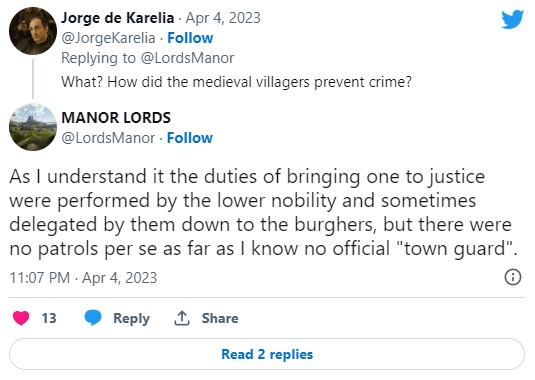Click the Apr 4, 2023 date beside Jorge

223,18
